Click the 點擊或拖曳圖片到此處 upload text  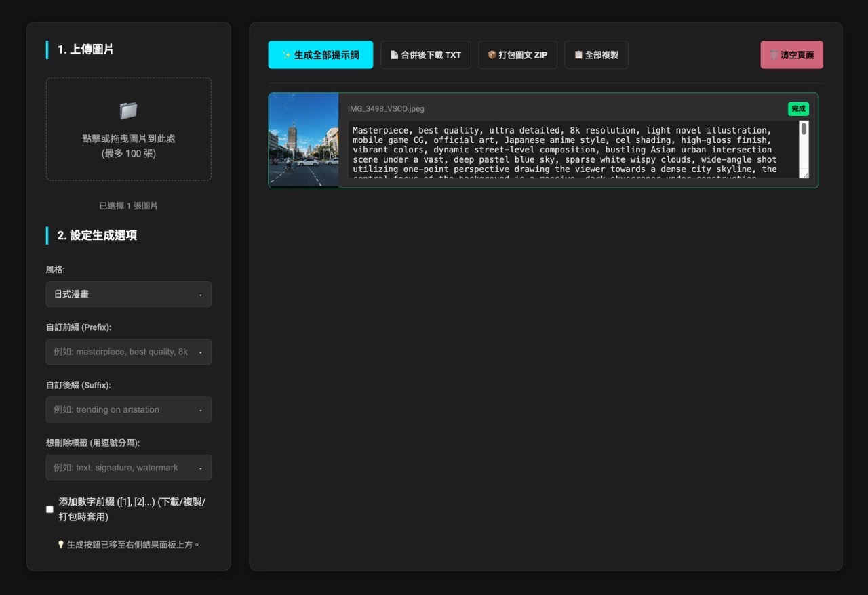tap(128, 138)
